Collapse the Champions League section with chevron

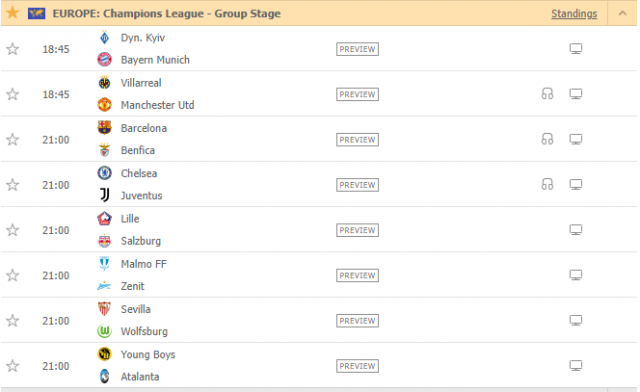click(x=622, y=13)
